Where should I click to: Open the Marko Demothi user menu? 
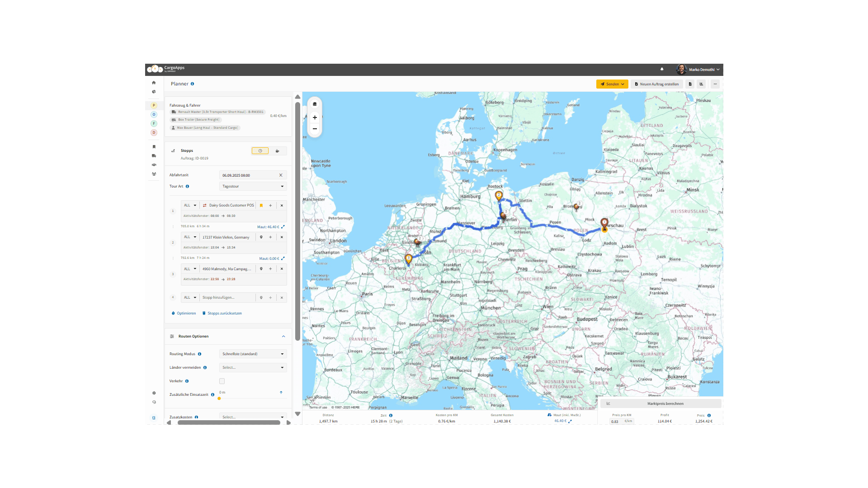(x=703, y=70)
